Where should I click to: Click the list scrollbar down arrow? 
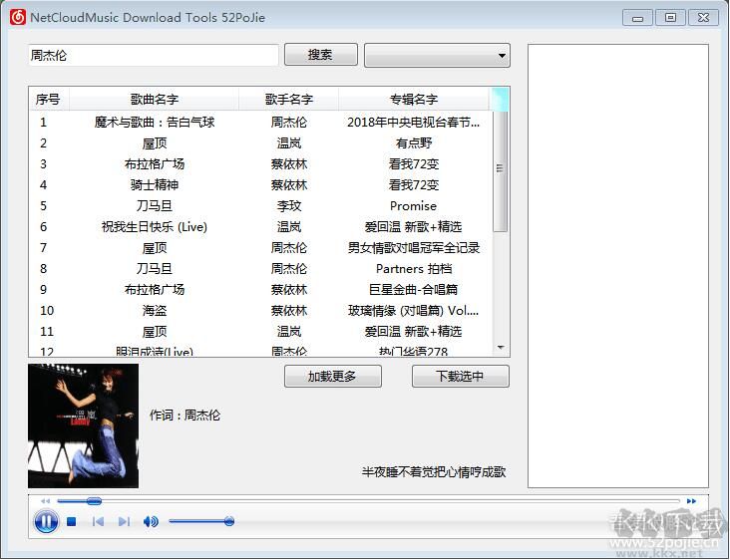501,348
